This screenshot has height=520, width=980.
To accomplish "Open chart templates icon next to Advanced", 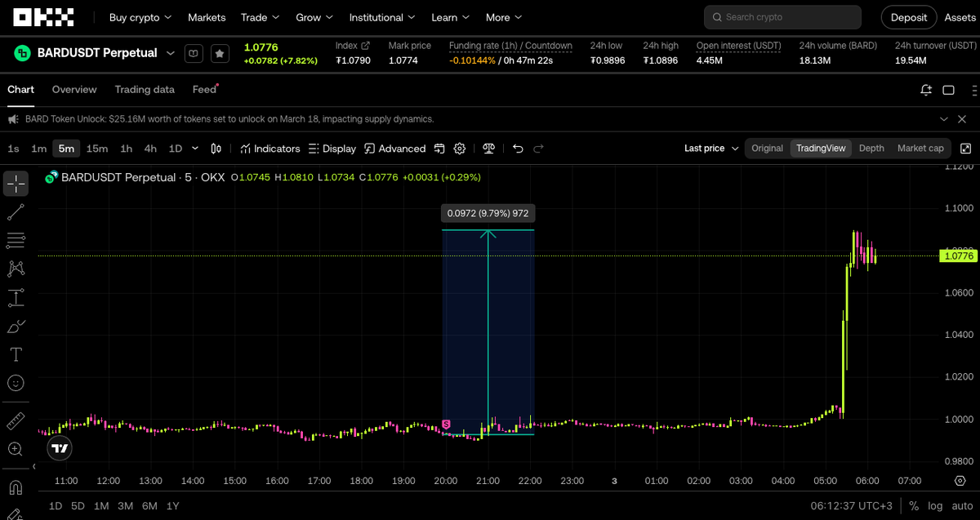I will tap(439, 149).
